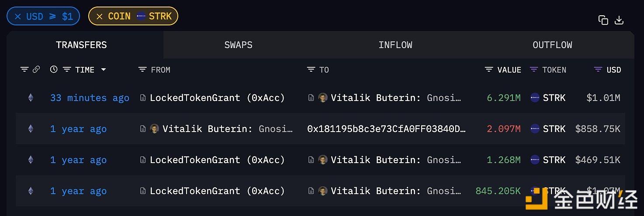Viewport: 644px width, 216px height.
Task: Click filter icon next to TO header
Action: (311, 70)
